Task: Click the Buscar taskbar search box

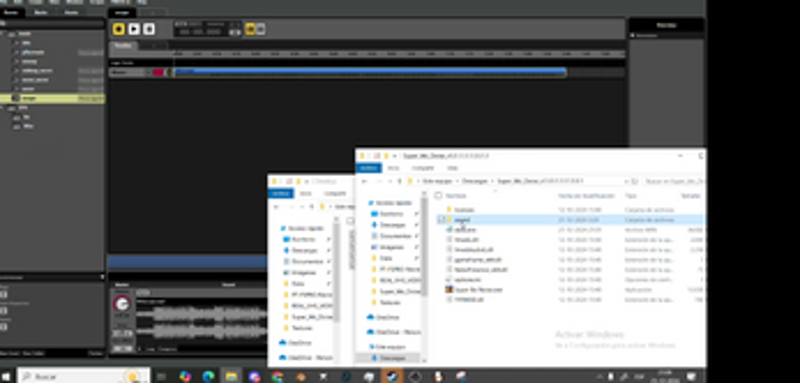Action: pyautogui.click(x=84, y=376)
